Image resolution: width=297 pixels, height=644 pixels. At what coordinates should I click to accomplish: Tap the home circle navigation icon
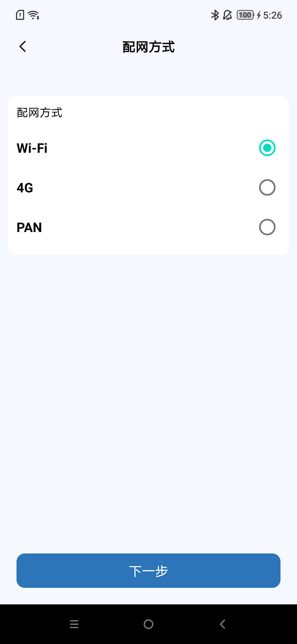click(x=148, y=624)
